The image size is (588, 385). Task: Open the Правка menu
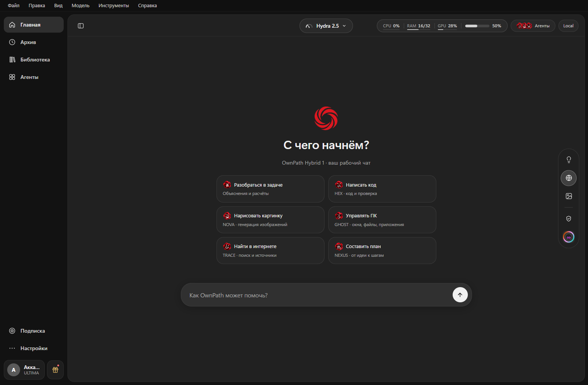(37, 6)
